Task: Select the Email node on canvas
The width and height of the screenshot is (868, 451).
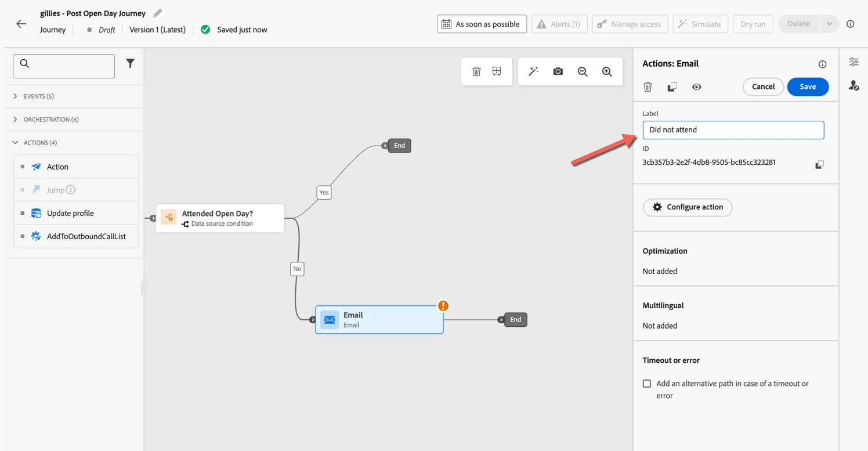Action: point(379,320)
